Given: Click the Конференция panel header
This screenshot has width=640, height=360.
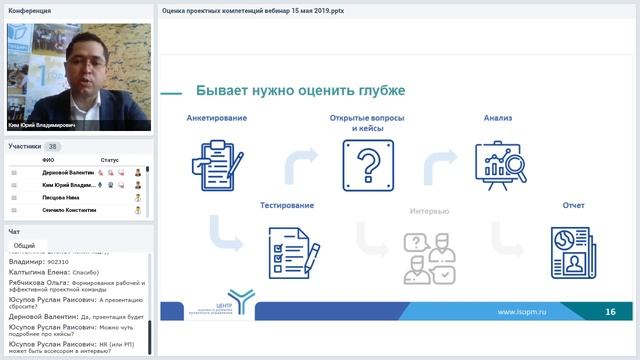Looking at the screenshot, I should [29, 11].
